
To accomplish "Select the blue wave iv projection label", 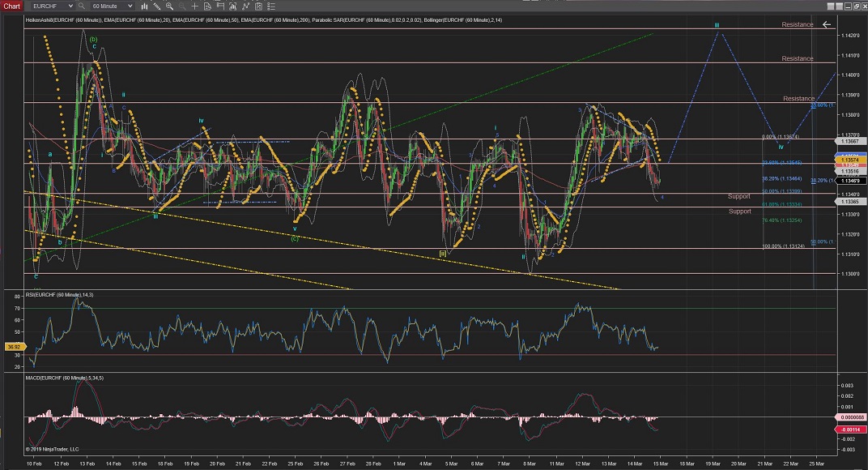I will (x=781, y=147).
